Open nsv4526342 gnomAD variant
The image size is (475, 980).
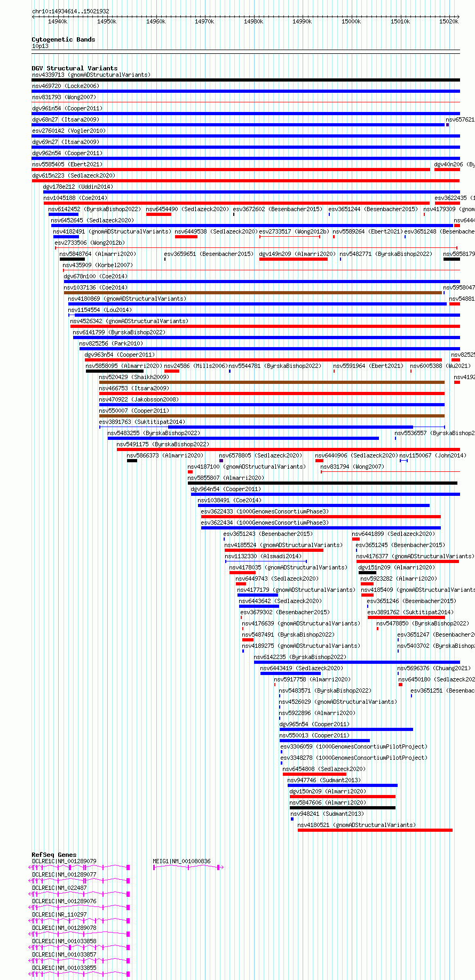[265, 326]
